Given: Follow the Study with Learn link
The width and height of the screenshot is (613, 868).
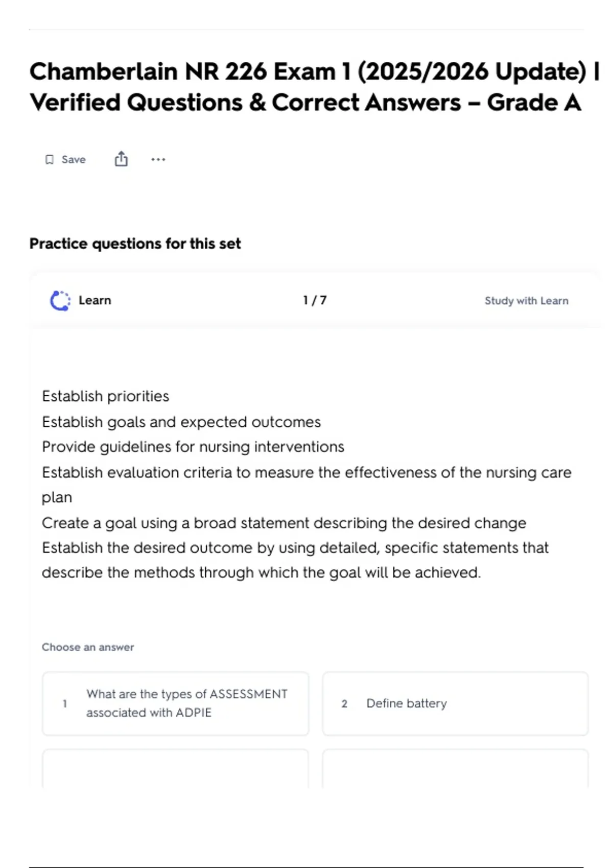Looking at the screenshot, I should [x=526, y=301].
